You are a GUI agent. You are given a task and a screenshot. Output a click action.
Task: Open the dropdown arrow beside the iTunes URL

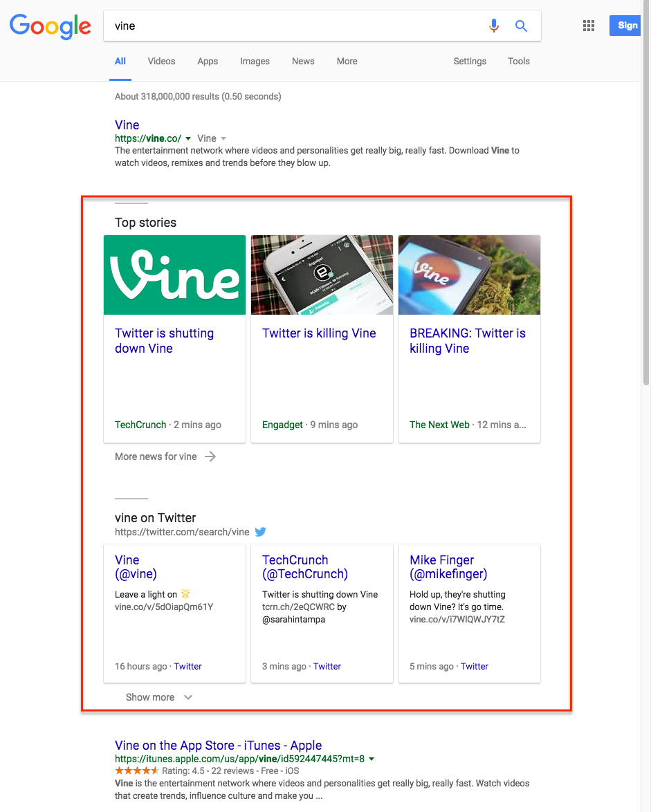372,759
